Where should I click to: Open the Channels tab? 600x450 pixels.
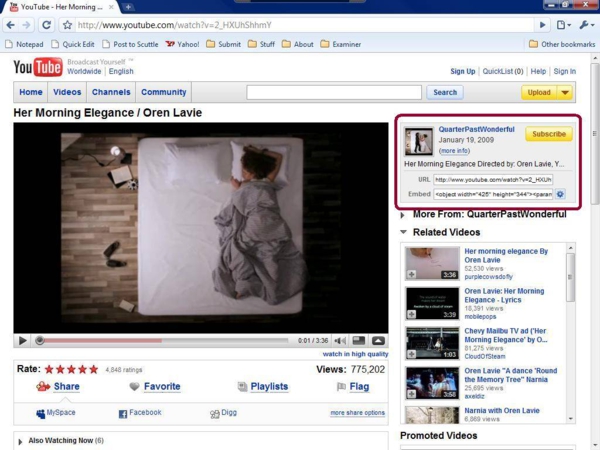pyautogui.click(x=111, y=93)
